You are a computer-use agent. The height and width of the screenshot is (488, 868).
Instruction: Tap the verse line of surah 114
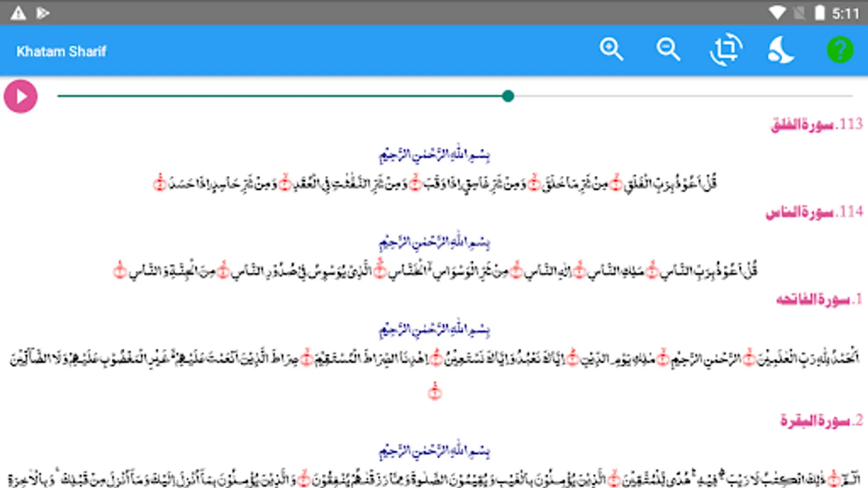pyautogui.click(x=435, y=269)
